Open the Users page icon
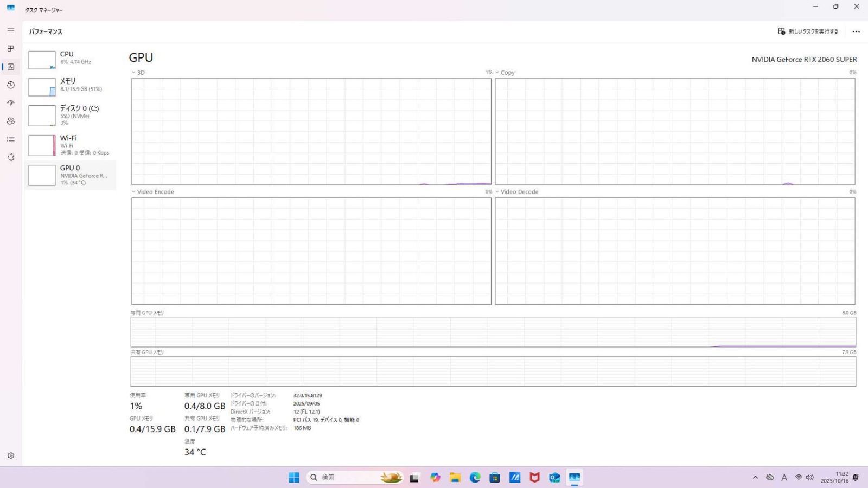This screenshot has height=488, width=868. 11,121
